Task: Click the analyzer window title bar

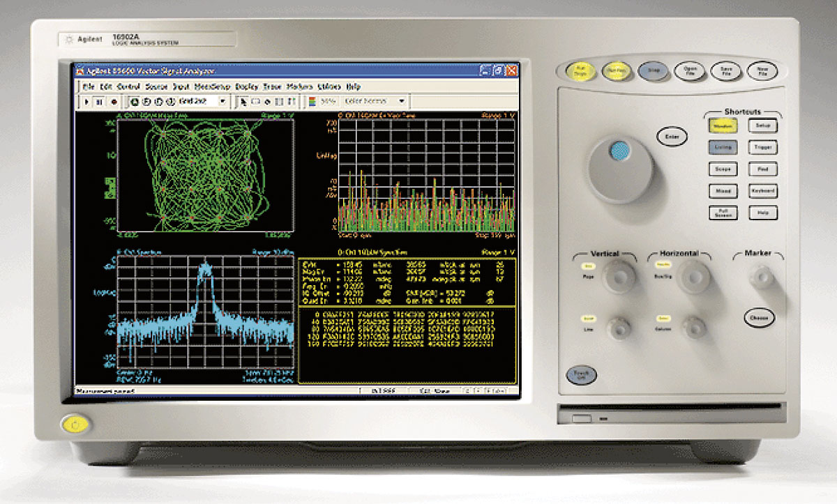Action: [297, 71]
